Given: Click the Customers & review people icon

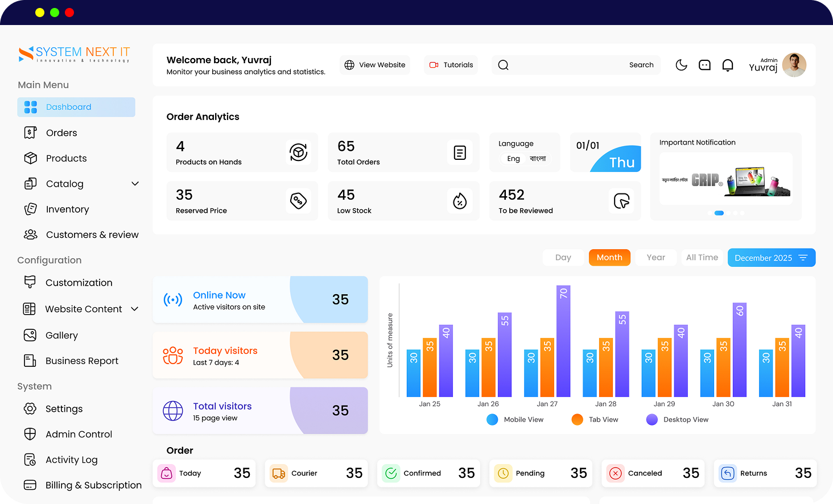Looking at the screenshot, I should tap(31, 234).
